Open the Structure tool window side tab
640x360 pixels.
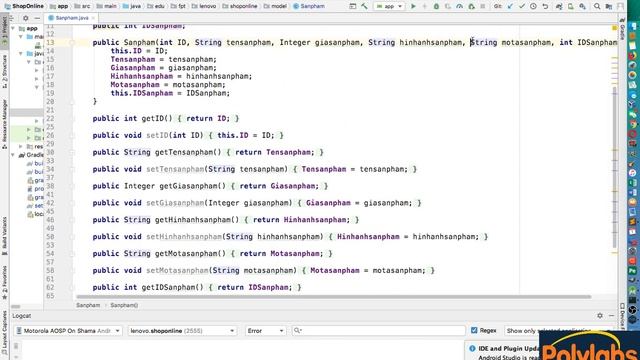click(x=4, y=72)
